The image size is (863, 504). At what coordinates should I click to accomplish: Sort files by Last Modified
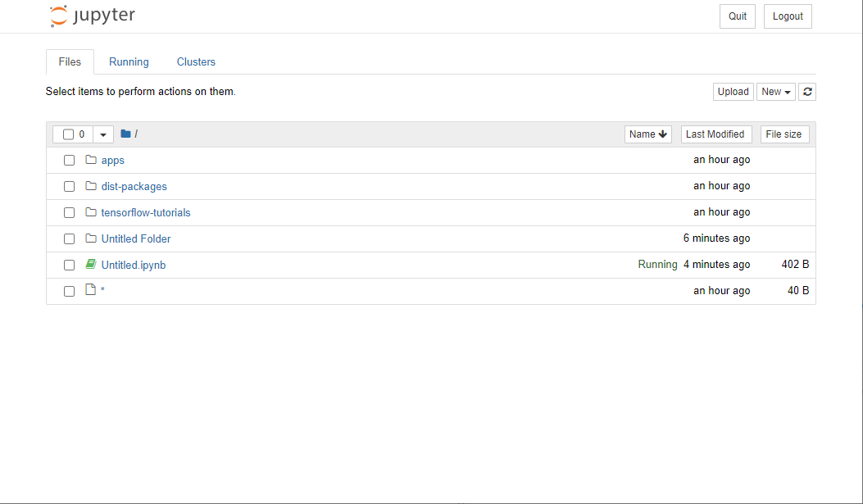tap(715, 134)
